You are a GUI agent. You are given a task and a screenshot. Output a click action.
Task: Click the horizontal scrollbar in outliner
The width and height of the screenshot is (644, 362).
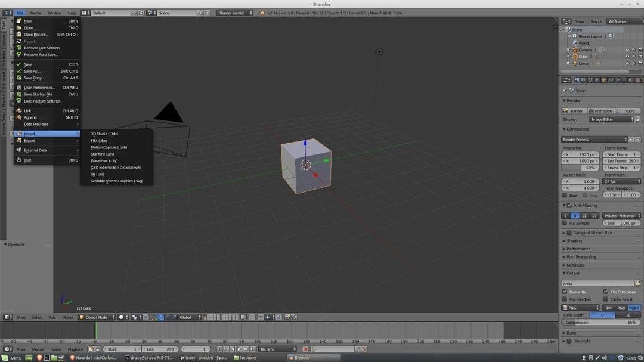click(x=595, y=72)
